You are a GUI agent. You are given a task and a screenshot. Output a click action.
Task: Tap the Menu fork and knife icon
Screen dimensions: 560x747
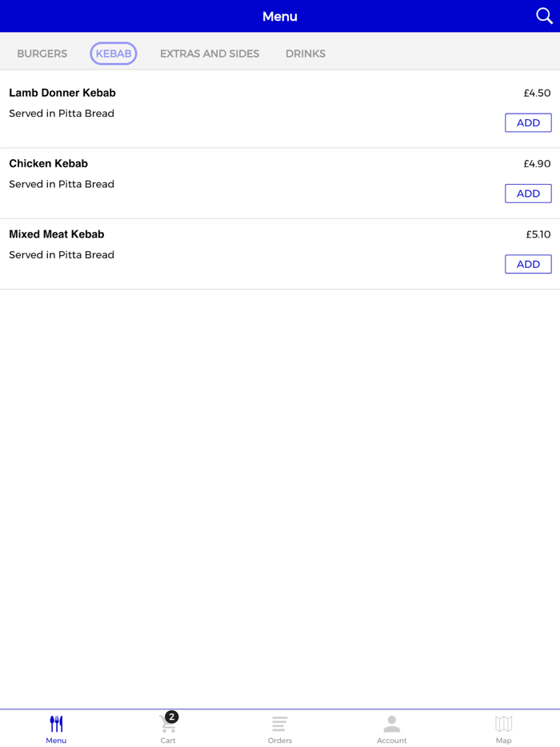[56, 724]
